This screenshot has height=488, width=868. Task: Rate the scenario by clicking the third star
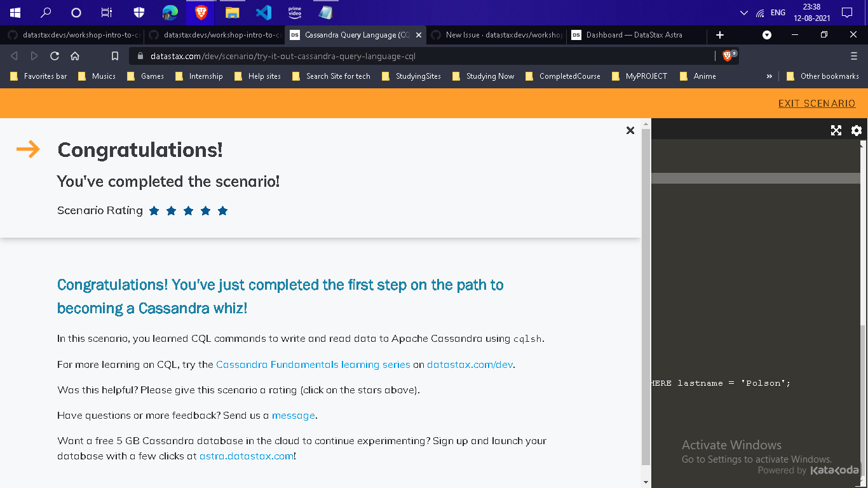click(x=188, y=210)
